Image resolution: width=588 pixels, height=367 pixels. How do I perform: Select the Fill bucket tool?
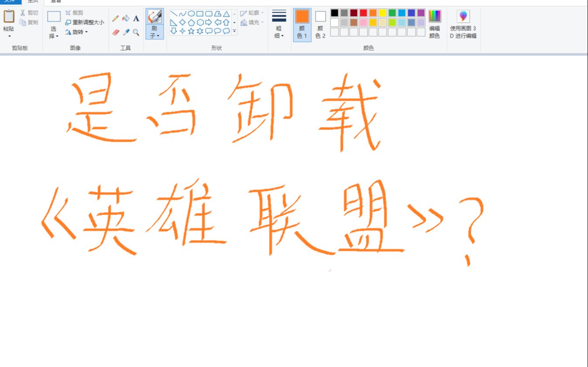coord(126,18)
